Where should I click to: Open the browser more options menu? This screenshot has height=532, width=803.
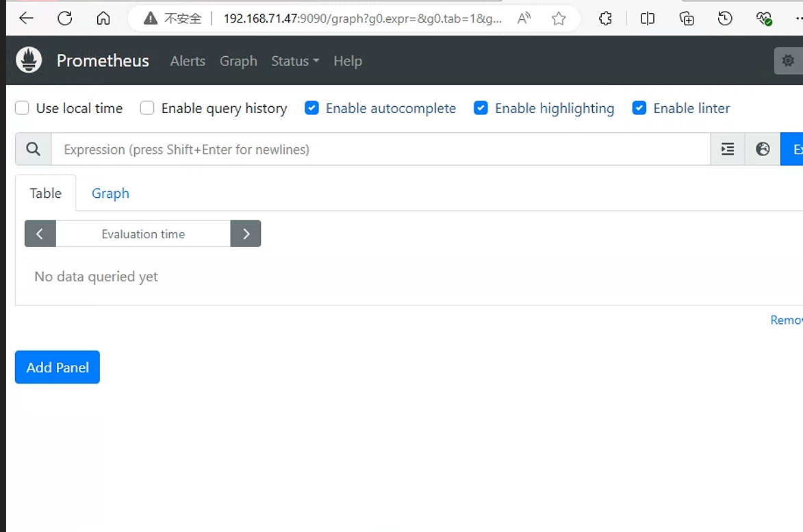799,19
